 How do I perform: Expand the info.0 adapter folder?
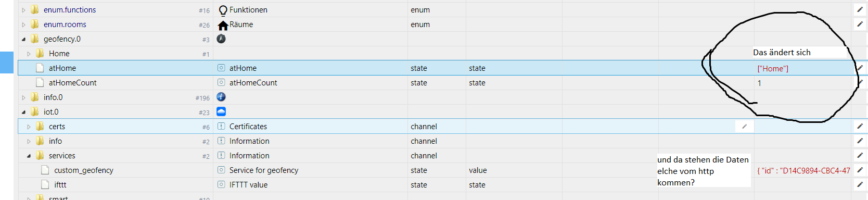click(24, 97)
